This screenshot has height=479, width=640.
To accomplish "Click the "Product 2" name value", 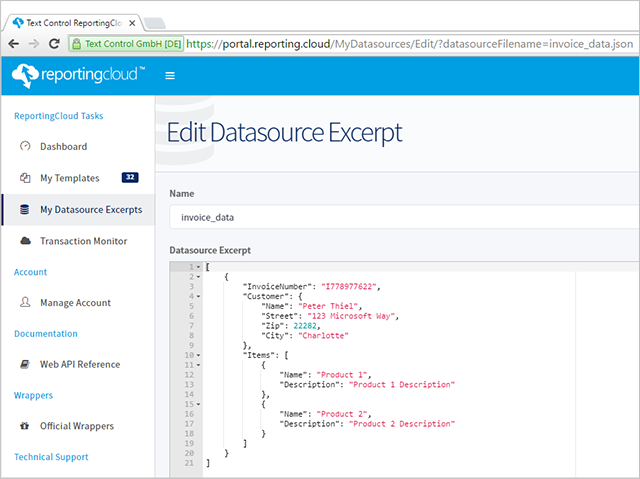I will 342,414.
